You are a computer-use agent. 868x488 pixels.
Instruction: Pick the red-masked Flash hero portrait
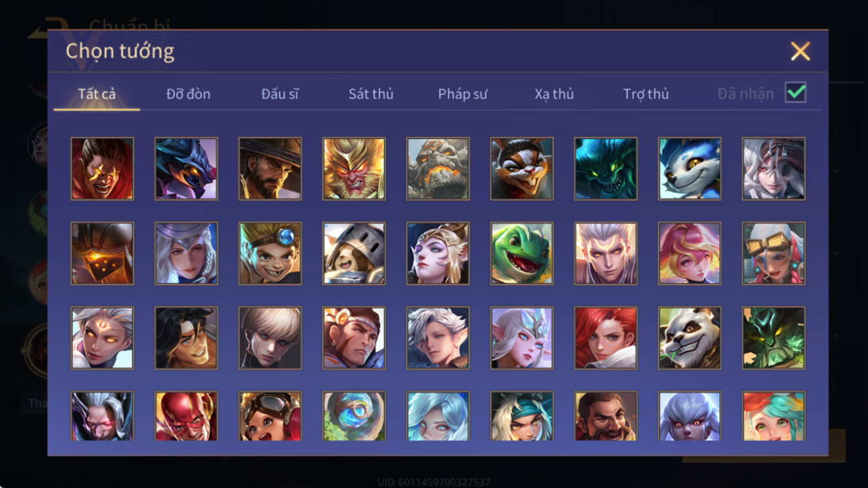pos(186,416)
